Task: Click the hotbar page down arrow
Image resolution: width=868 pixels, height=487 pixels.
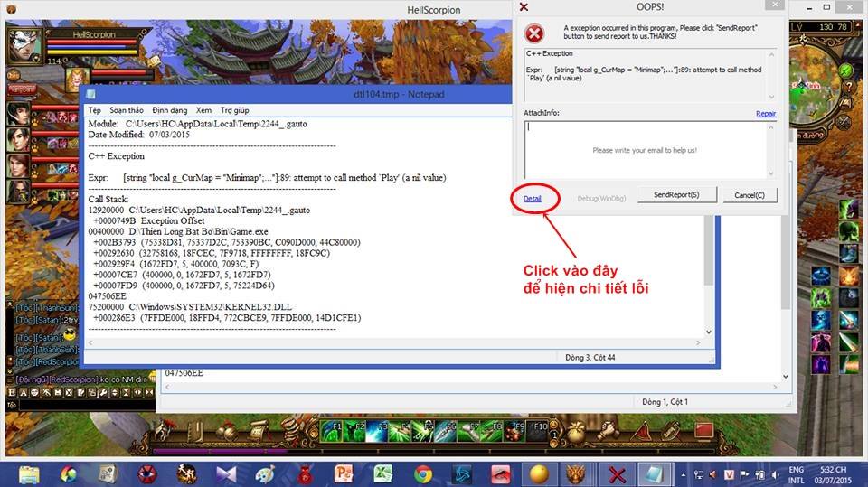Action: (x=553, y=444)
